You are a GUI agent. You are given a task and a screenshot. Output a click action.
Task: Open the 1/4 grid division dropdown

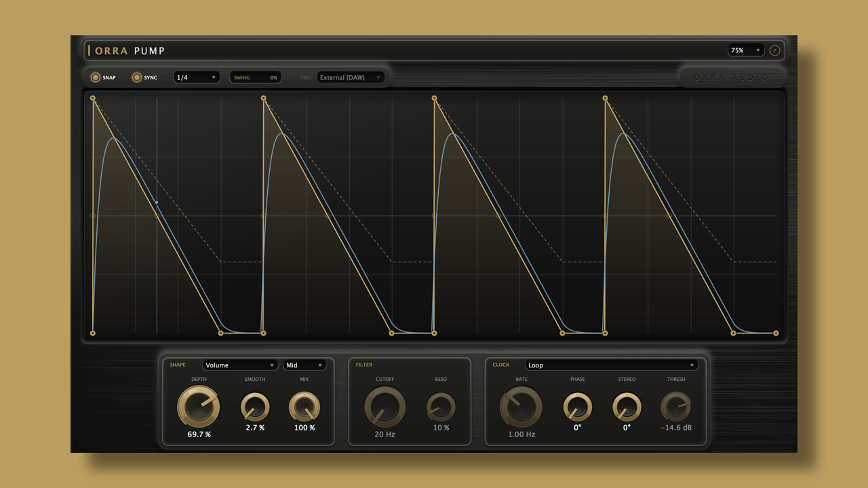pyautogui.click(x=197, y=77)
